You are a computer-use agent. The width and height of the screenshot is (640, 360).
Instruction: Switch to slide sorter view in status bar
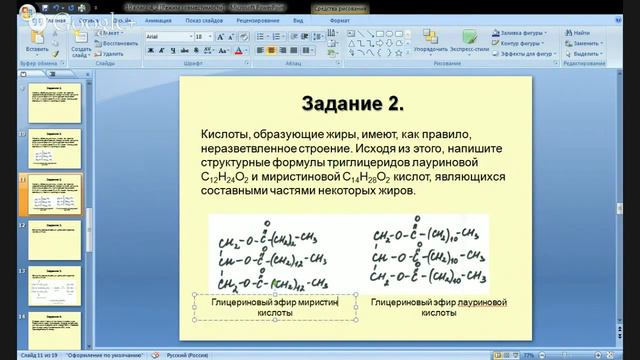[507, 356]
